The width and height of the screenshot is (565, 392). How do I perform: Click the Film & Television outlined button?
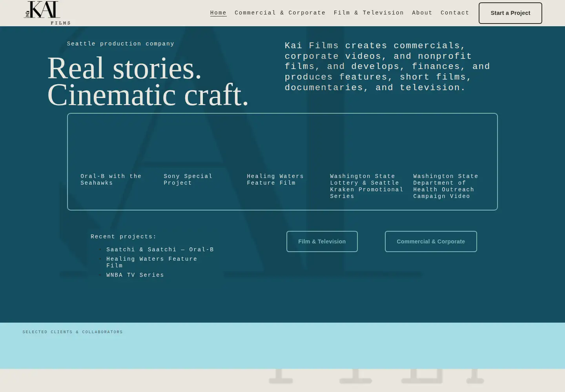[x=322, y=241]
